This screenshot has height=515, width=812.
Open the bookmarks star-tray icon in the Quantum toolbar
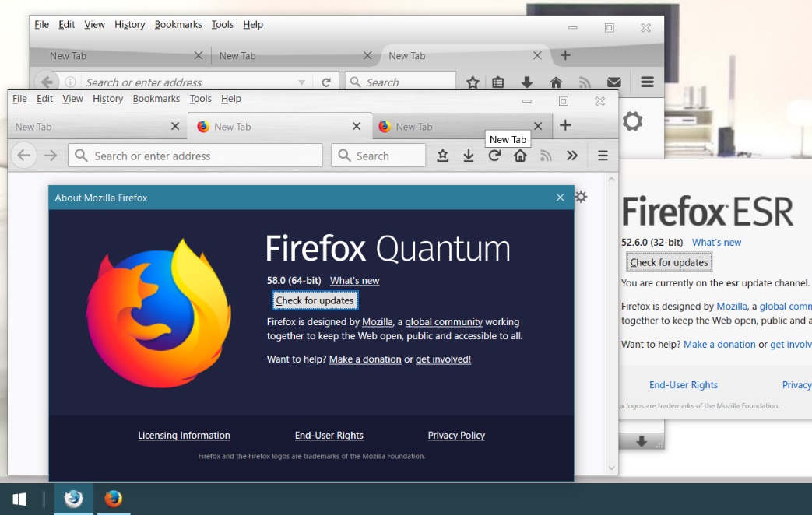tap(442, 156)
